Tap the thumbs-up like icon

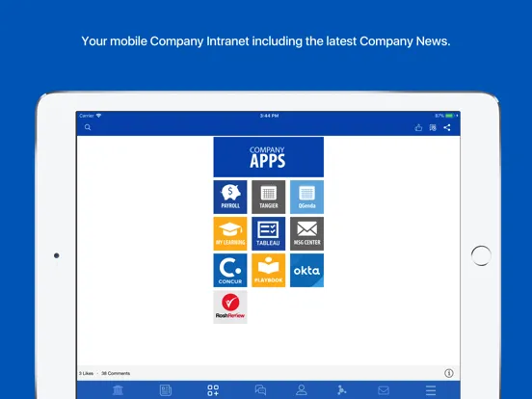coord(418,127)
